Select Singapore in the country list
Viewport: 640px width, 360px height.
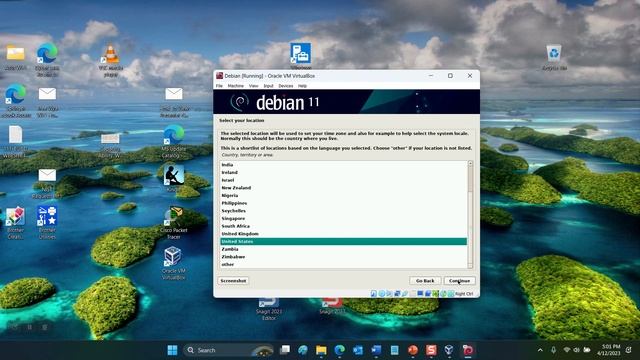coord(343,218)
